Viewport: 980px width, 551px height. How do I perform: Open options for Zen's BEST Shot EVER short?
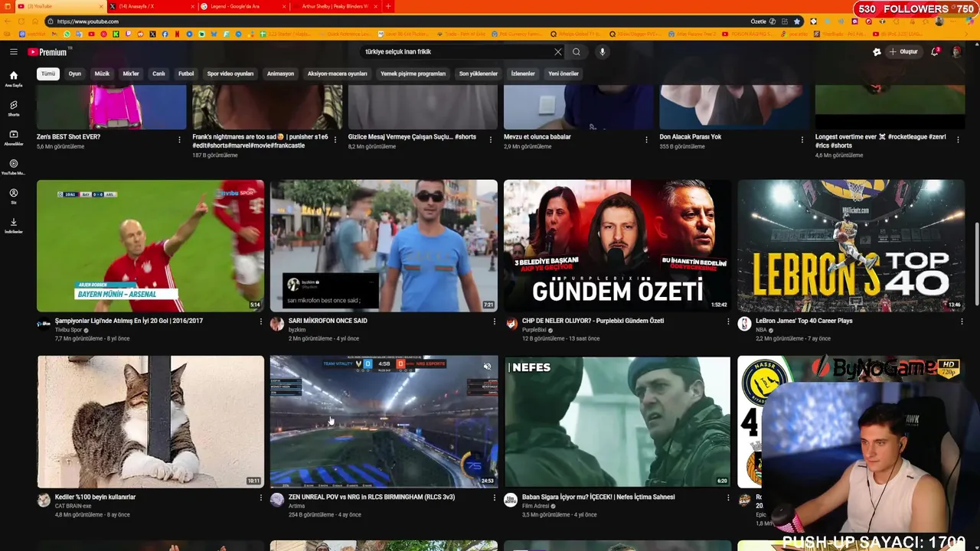pos(179,140)
